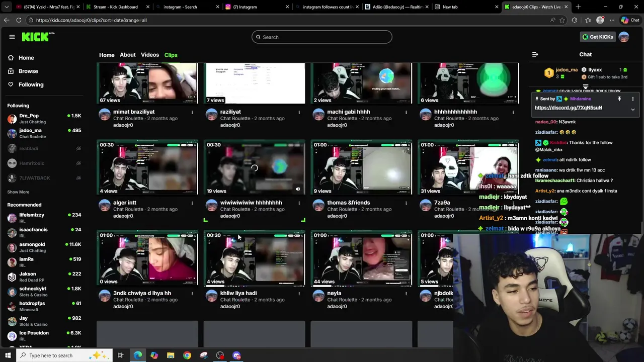Click the Kick logo
Viewport: 644px width, 362px height.
[x=38, y=37]
